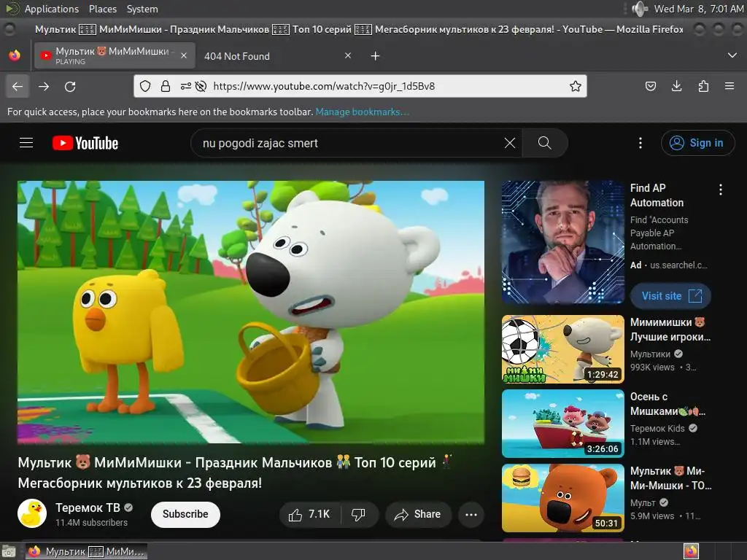The image size is (747, 560).
Task: Play the 1:29:42 soccer video thumbnail
Action: 562,349
